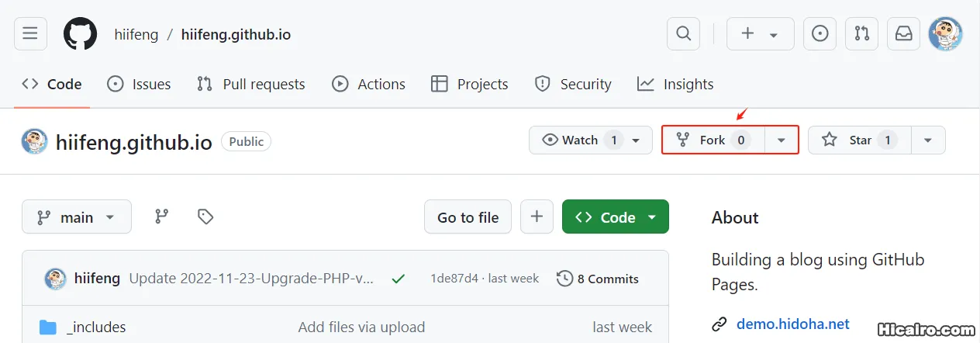980x343 pixels.
Task: Open the issues circle-dot icon in header
Action: pyautogui.click(x=820, y=33)
